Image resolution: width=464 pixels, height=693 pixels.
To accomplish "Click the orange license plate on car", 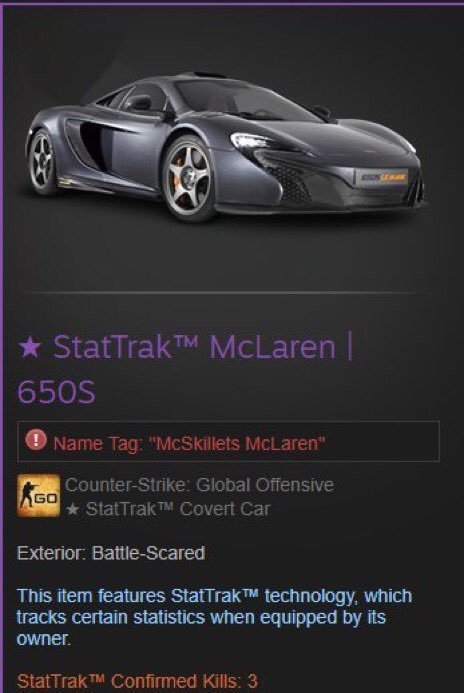I will pos(382,178).
